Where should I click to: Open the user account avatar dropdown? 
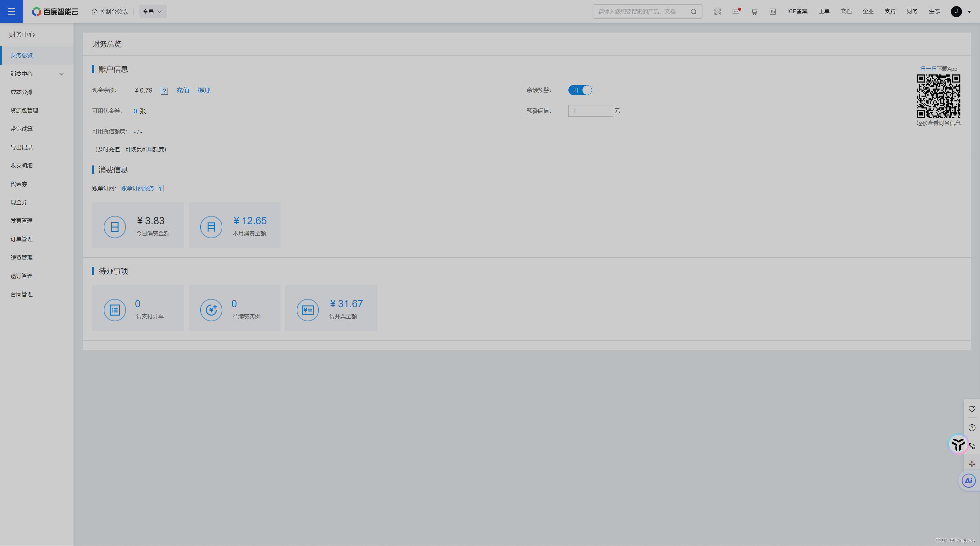point(961,12)
